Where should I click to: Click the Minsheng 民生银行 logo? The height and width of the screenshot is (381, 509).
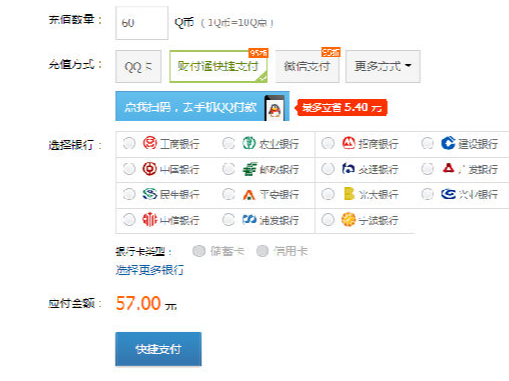click(150, 194)
